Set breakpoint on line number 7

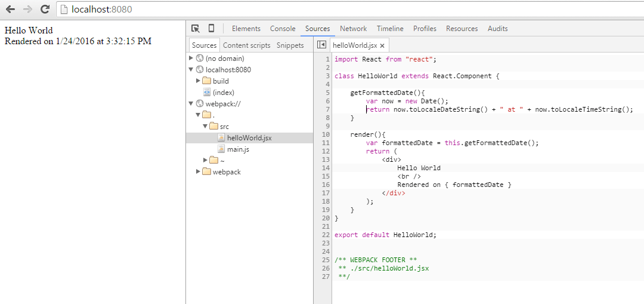327,109
